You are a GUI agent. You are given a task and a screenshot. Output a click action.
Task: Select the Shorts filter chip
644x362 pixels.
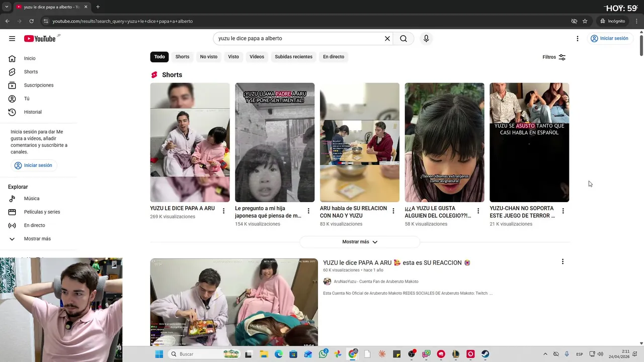(x=182, y=57)
